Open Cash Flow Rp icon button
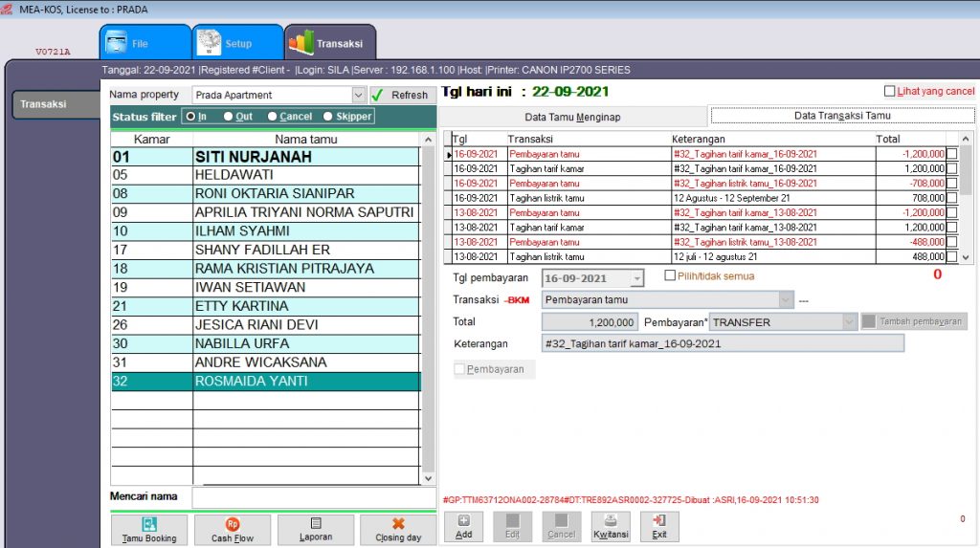 pyautogui.click(x=232, y=530)
